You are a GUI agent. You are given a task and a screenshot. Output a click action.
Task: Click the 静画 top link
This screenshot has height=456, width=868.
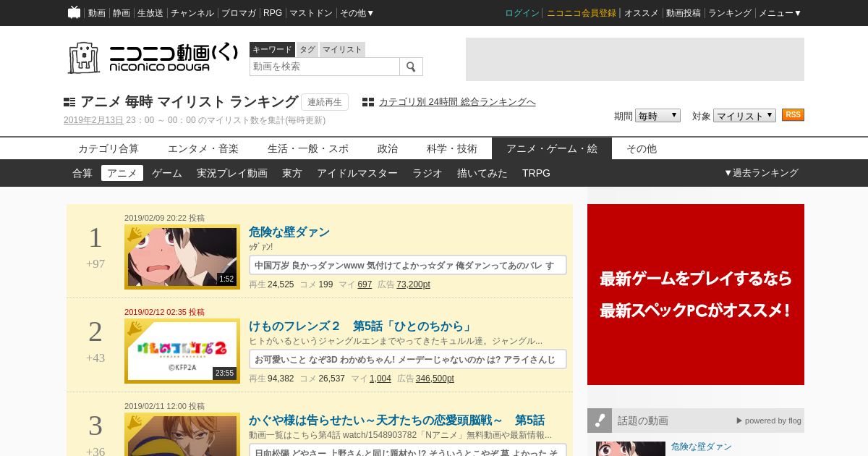click(x=122, y=13)
